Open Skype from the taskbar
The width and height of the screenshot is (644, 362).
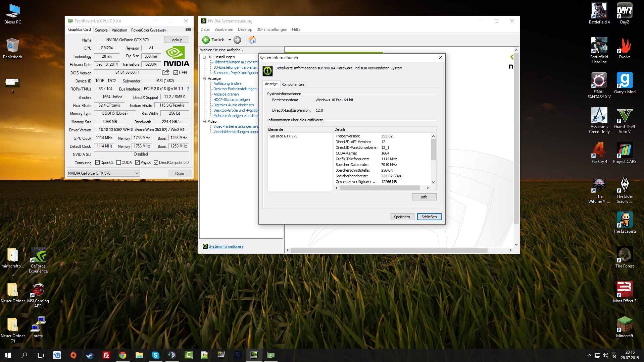click(155, 355)
